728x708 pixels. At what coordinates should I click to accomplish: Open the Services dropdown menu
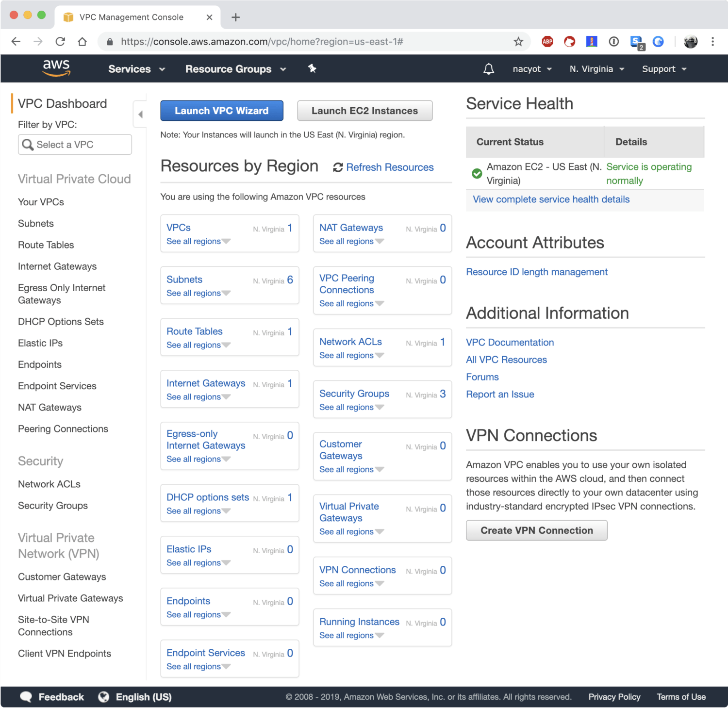click(x=136, y=69)
